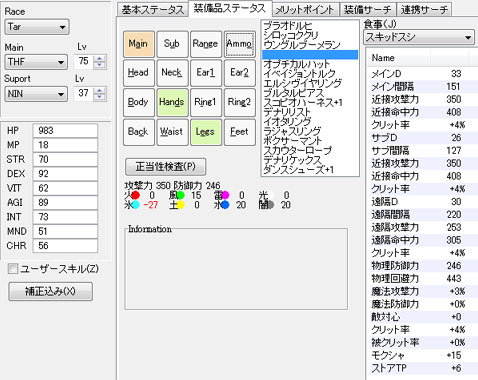
Task: Select the ストアTP row showing +6
Action: (x=423, y=368)
